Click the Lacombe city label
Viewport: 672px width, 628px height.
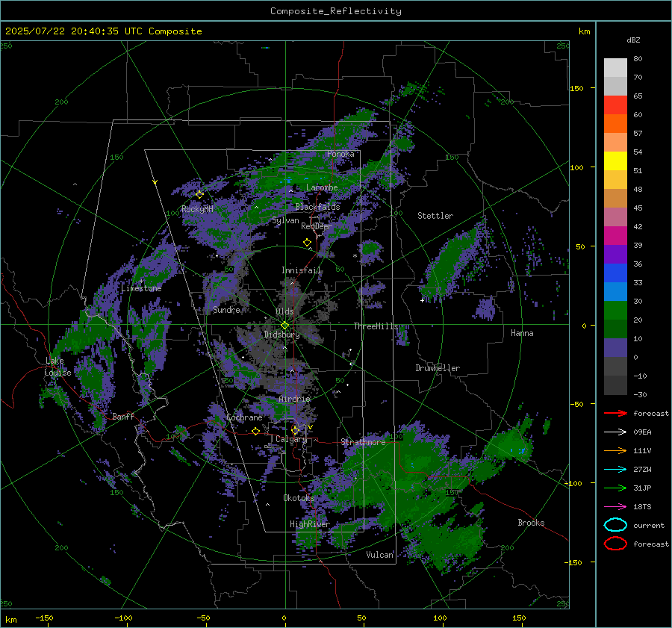tap(322, 187)
